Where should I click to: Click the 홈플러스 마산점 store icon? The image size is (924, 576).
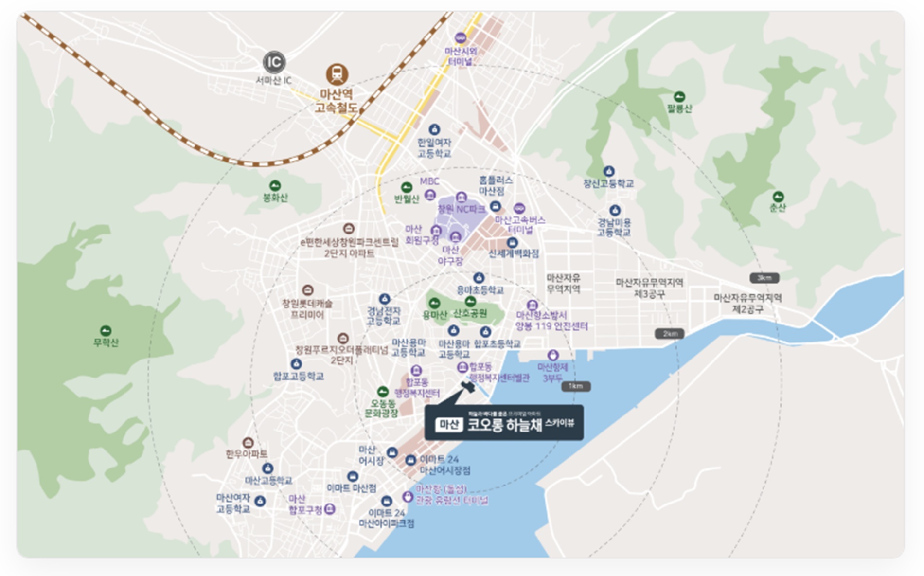(495, 206)
